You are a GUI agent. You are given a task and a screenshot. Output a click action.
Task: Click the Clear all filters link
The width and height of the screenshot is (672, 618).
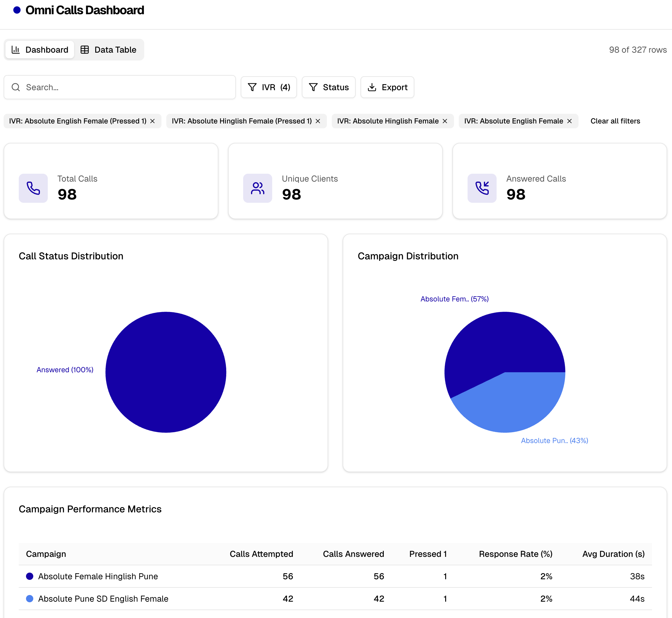pos(615,121)
